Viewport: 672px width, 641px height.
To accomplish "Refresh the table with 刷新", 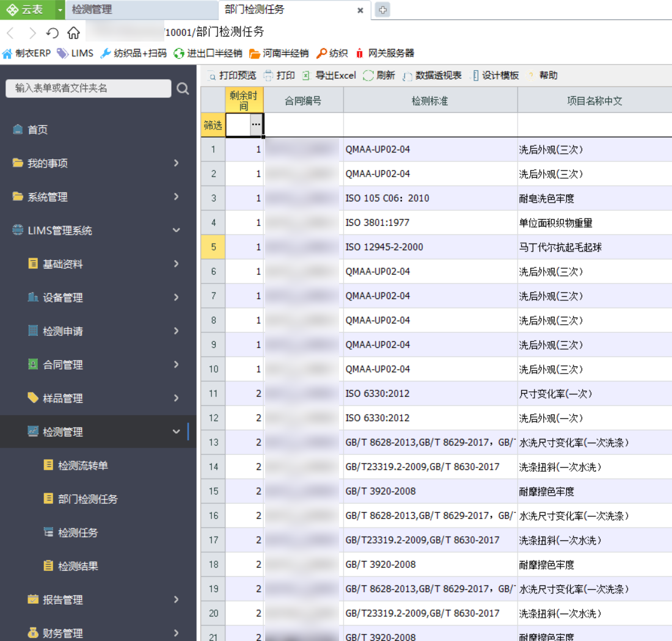I will [379, 75].
